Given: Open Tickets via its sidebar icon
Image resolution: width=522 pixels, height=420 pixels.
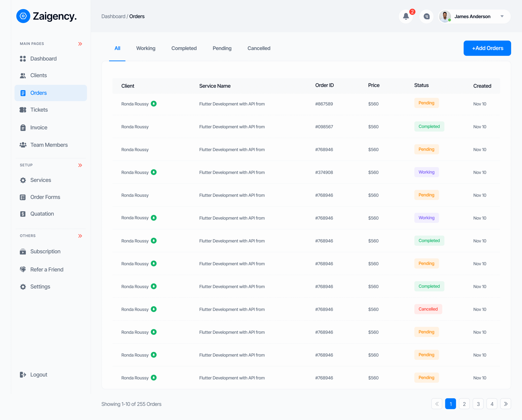Looking at the screenshot, I should tap(23, 110).
